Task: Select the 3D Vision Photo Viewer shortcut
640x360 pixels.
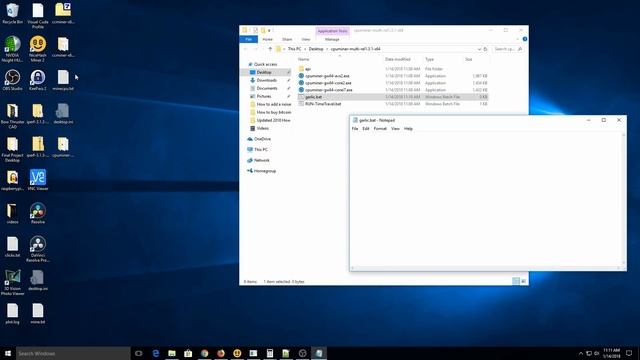Action: (x=12, y=282)
